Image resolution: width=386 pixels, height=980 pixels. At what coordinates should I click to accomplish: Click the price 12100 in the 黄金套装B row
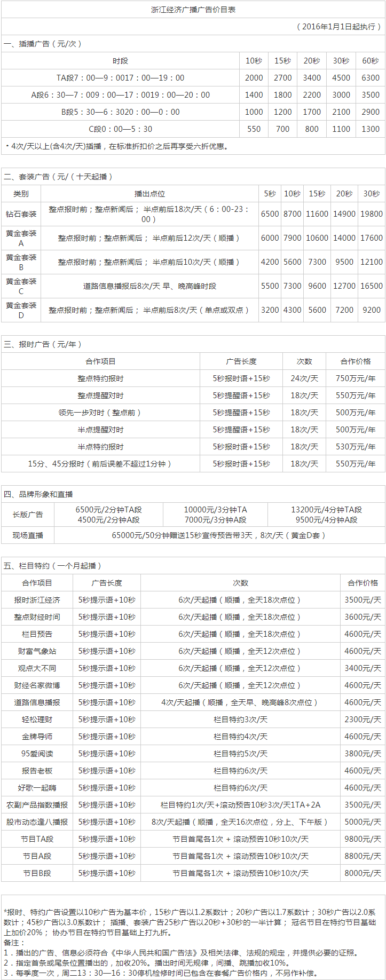coord(372,262)
